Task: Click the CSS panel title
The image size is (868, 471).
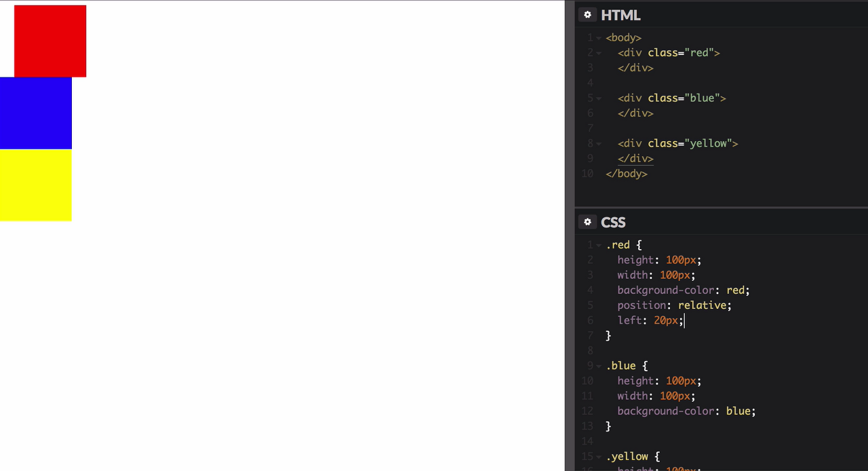Action: [613, 222]
